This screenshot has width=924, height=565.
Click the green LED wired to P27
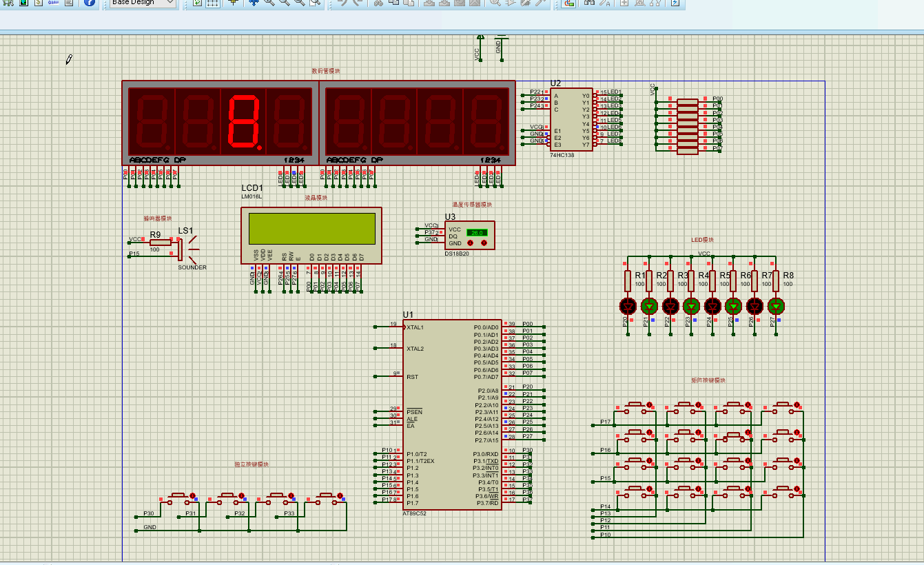click(776, 305)
